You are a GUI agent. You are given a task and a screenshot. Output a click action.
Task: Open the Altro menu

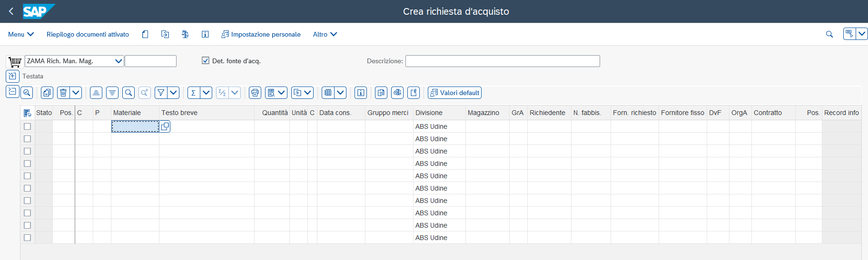point(325,34)
